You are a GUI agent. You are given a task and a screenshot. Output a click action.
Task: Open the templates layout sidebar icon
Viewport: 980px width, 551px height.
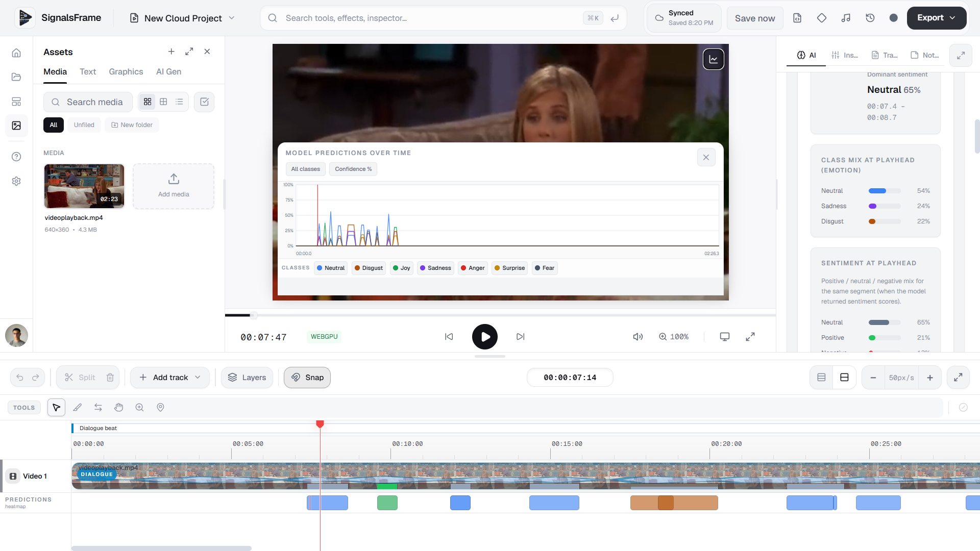tap(16, 102)
